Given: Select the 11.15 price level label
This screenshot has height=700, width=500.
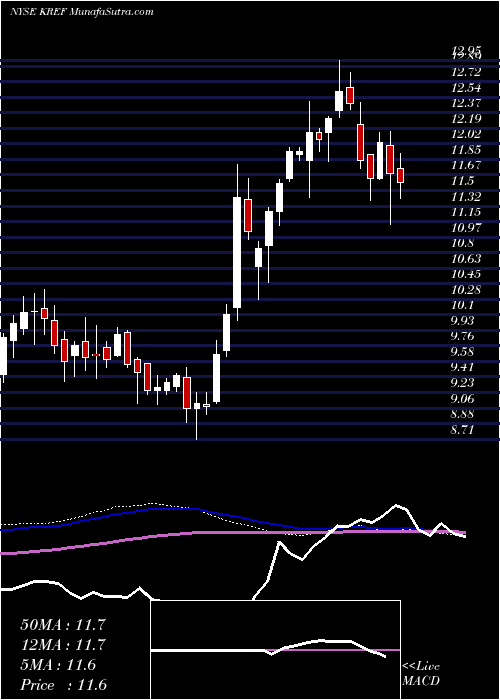Looking at the screenshot, I should pyautogui.click(x=466, y=212).
